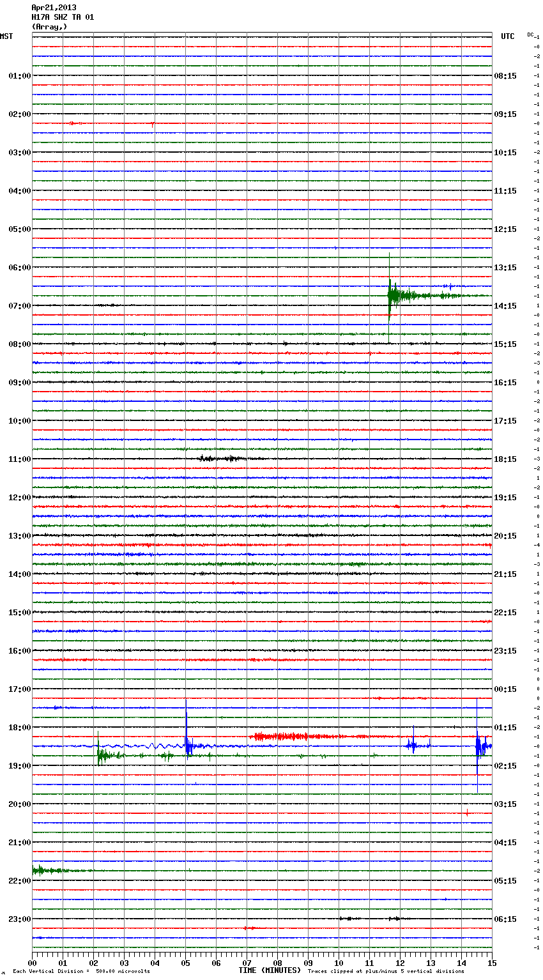Select the H17A SHZ TA 01 station title
The height and width of the screenshot is (980, 543).
pyautogui.click(x=63, y=17)
